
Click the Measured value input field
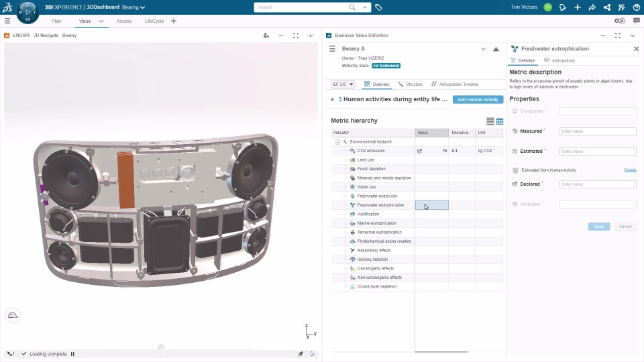[x=598, y=131]
